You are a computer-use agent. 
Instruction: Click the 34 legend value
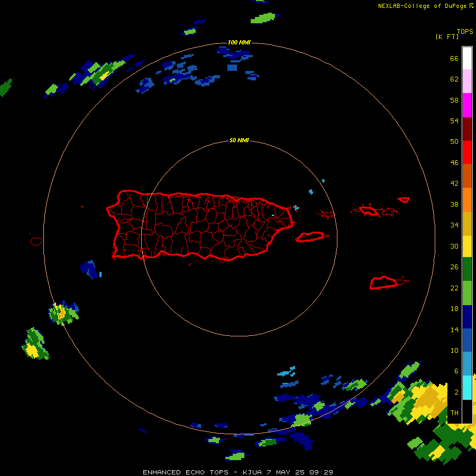(454, 225)
